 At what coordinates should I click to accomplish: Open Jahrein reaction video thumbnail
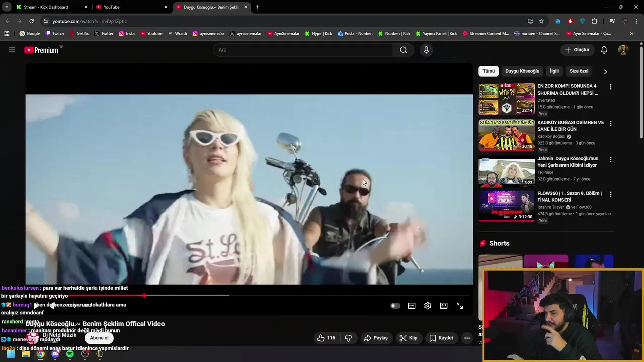(x=507, y=172)
